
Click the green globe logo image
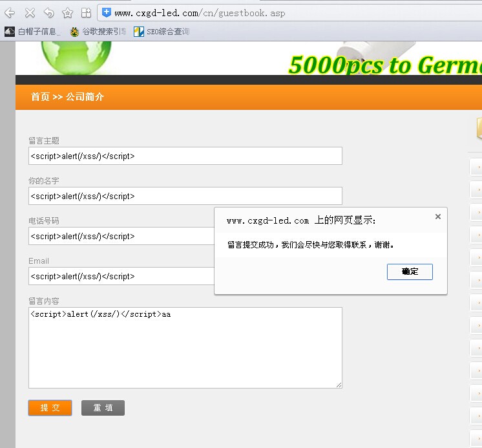click(76, 58)
